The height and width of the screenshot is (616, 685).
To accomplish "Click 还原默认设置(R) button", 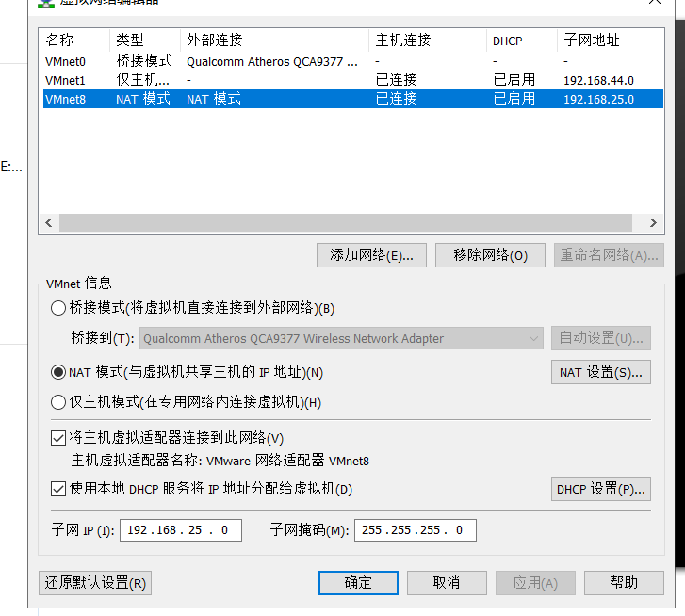I will point(95,583).
